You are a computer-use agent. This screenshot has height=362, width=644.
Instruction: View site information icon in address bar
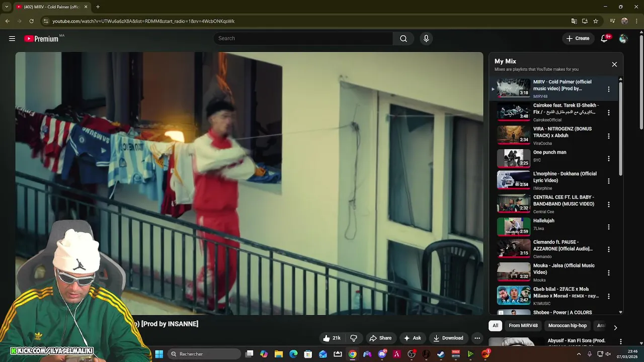tap(46, 21)
